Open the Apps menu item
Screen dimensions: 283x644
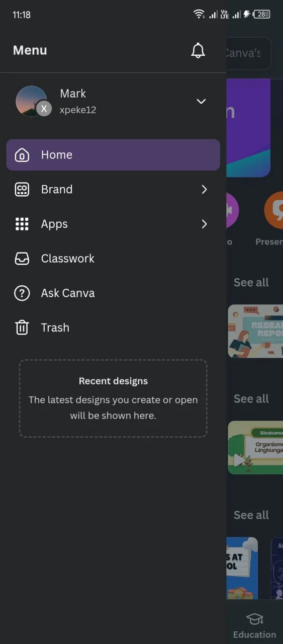[113, 224]
